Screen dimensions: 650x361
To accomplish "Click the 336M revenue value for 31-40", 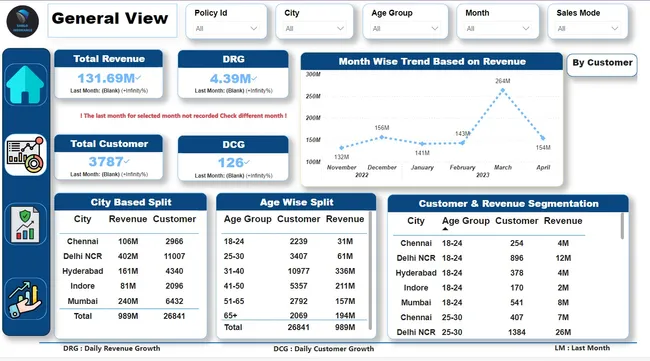I will 345,271.
